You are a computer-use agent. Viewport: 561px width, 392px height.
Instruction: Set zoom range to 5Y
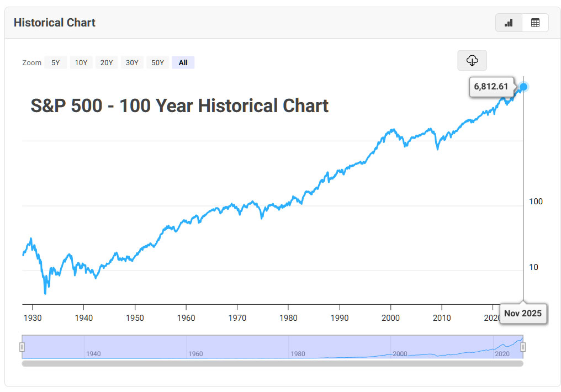click(x=56, y=62)
